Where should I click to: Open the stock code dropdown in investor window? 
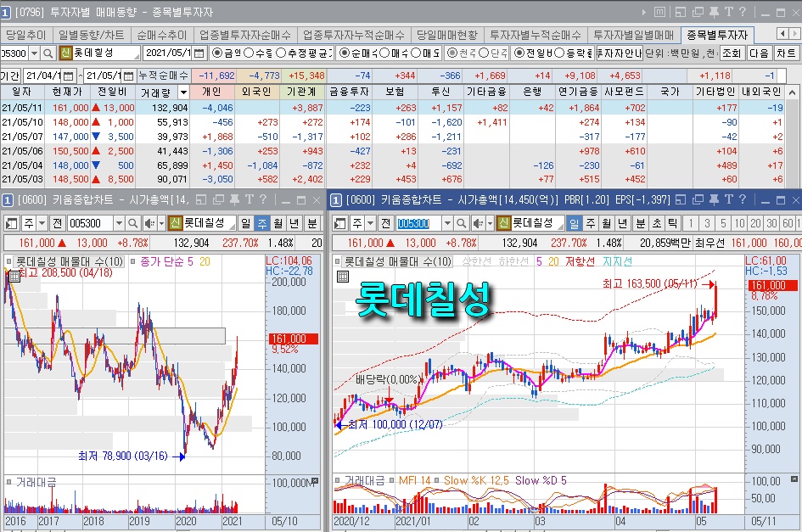coord(34,53)
